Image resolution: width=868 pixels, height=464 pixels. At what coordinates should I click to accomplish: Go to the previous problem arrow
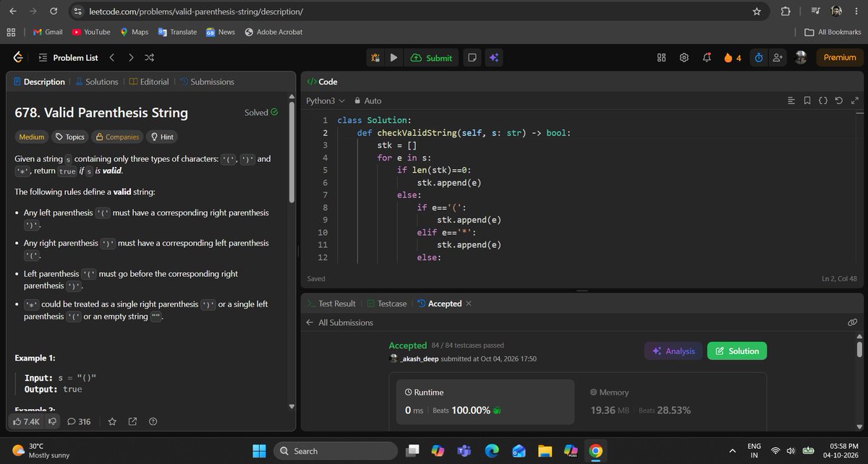coord(111,58)
